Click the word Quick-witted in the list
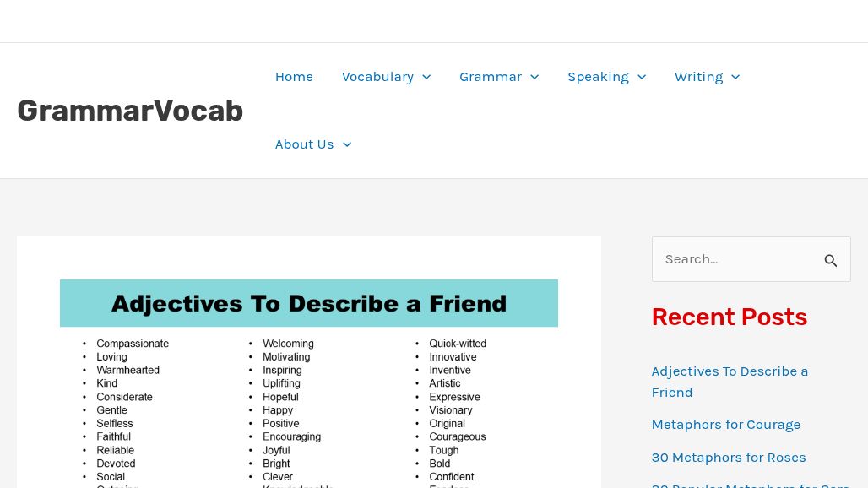 (458, 344)
